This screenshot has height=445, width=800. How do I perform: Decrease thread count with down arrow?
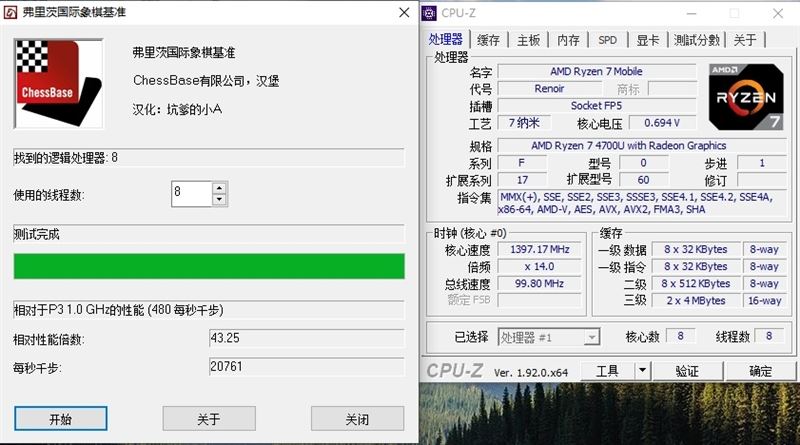point(219,200)
